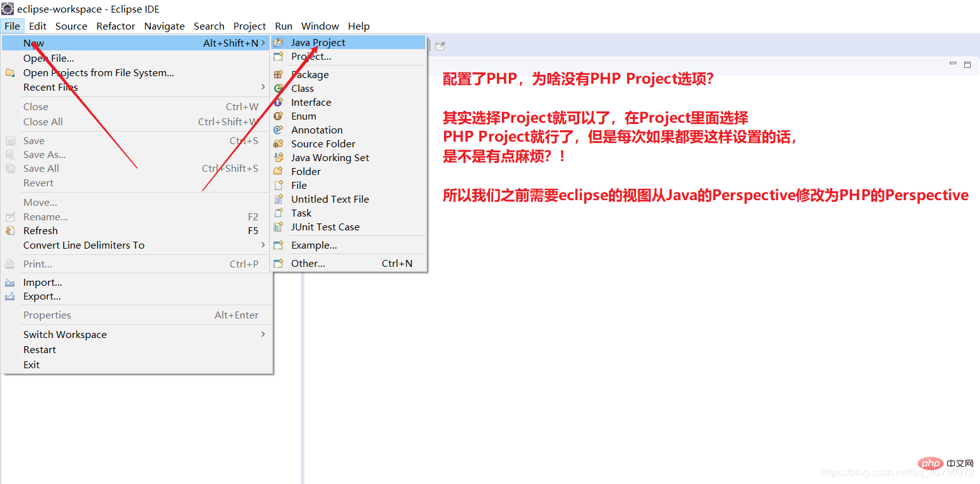Expand the New submenu arrow
Image resolution: width=980 pixels, height=484 pixels.
tap(263, 43)
